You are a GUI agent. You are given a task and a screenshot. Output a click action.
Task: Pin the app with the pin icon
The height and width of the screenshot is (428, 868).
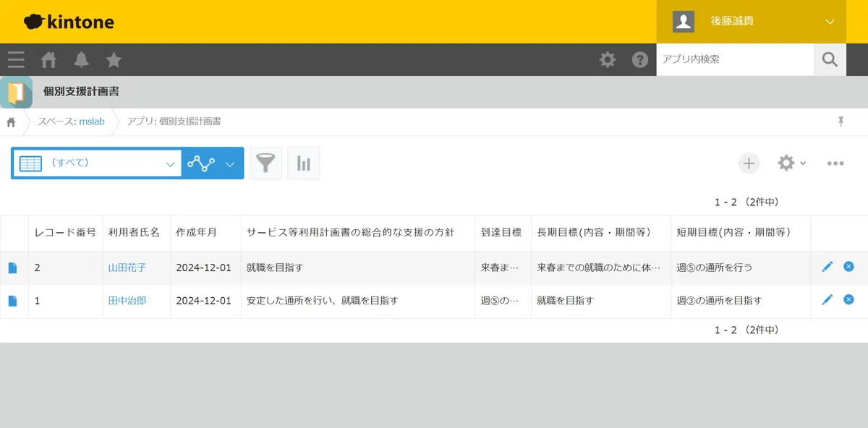click(x=841, y=121)
